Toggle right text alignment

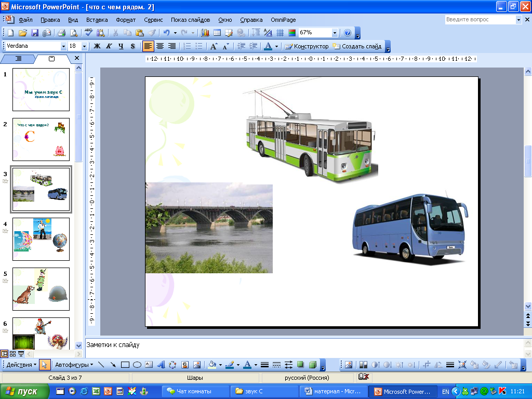click(172, 46)
